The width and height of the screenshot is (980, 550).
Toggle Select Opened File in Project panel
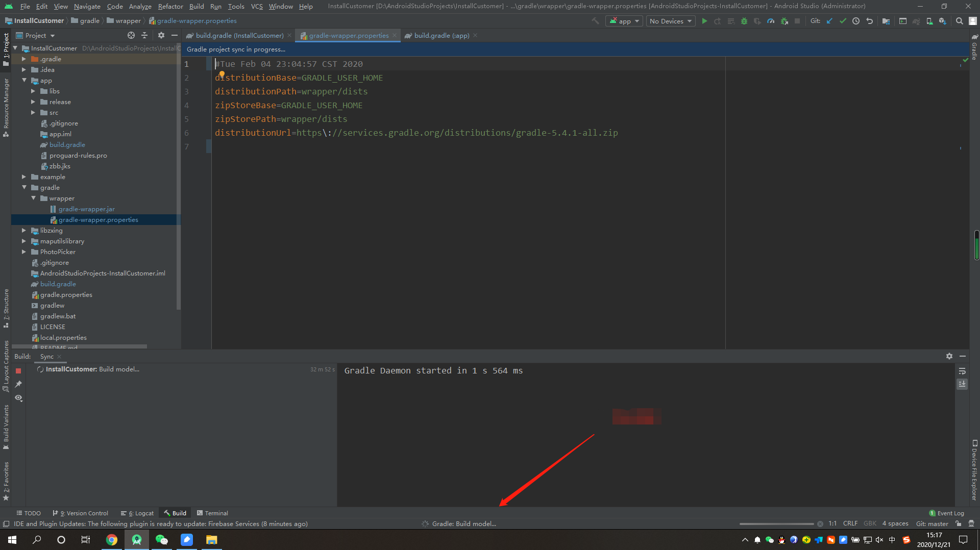pyautogui.click(x=131, y=35)
